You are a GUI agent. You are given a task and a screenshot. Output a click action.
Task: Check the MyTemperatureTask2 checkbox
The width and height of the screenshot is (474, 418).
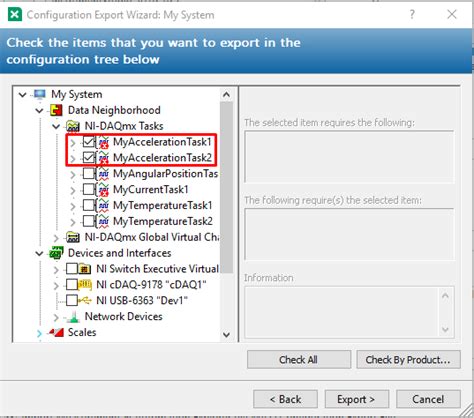coord(88,221)
